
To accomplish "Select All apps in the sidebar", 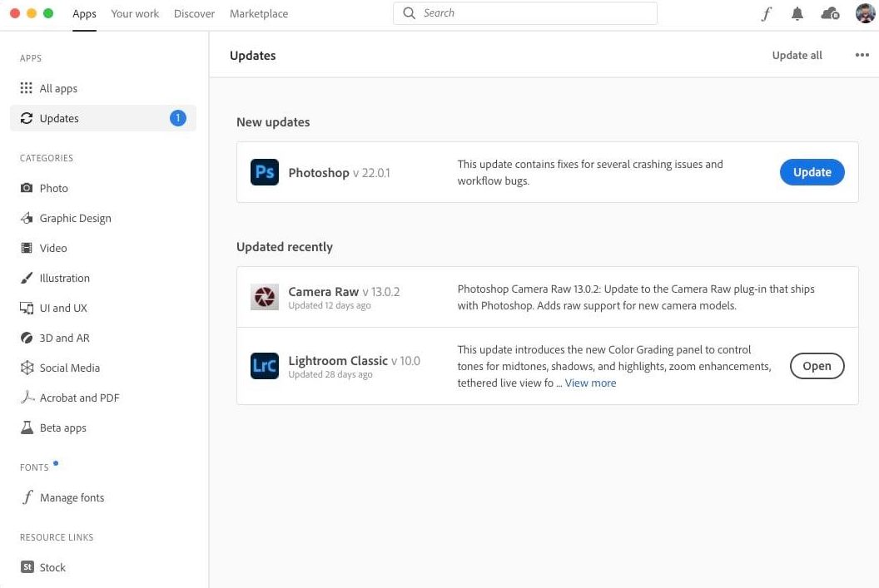I will click(x=58, y=88).
